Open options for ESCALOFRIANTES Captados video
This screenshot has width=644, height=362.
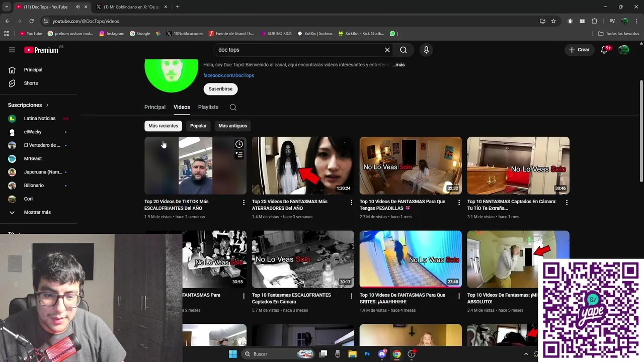351,296
